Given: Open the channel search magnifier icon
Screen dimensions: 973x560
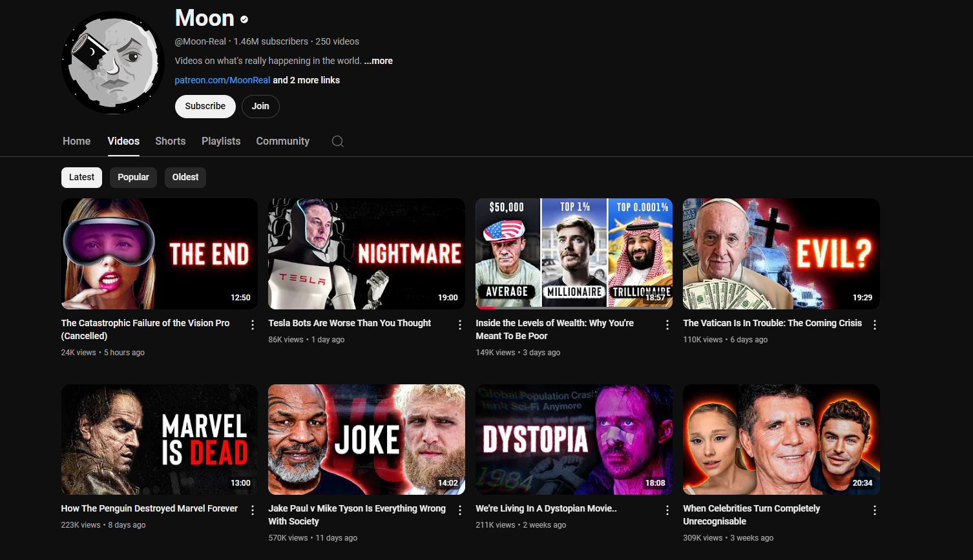Looking at the screenshot, I should coord(337,141).
